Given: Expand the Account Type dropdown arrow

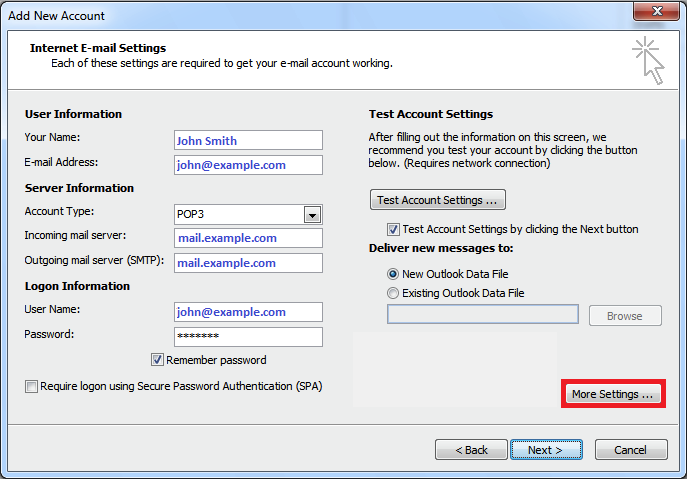Looking at the screenshot, I should coord(312,215).
